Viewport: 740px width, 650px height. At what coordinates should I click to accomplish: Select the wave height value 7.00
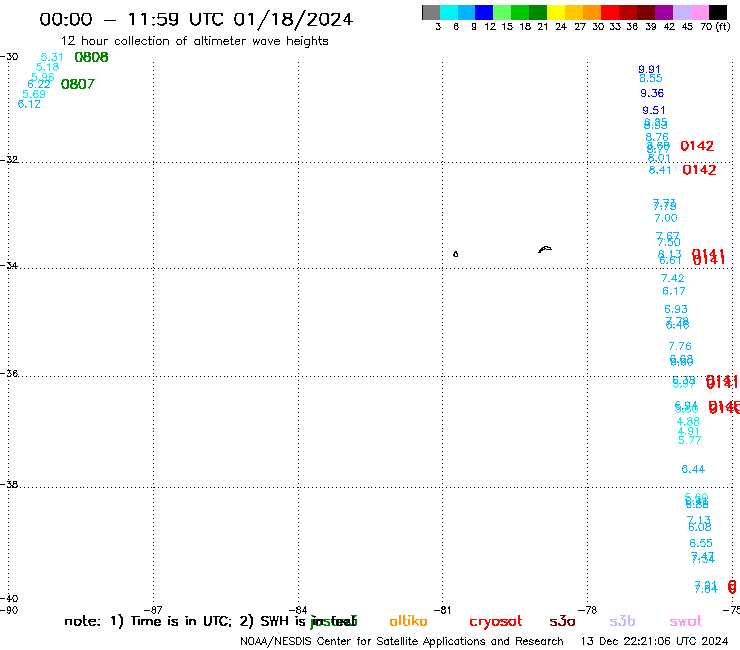(666, 218)
